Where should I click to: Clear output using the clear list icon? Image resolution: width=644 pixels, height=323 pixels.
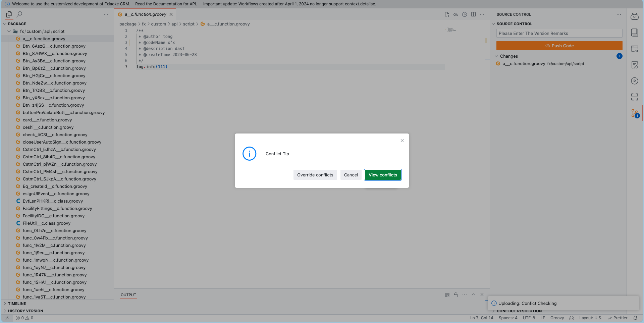click(447, 295)
